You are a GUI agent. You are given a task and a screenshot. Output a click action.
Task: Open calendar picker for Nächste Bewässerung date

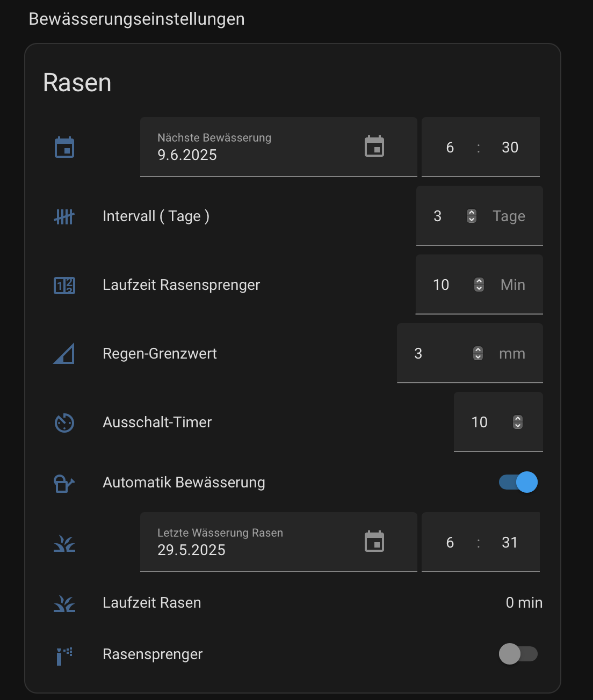click(374, 147)
